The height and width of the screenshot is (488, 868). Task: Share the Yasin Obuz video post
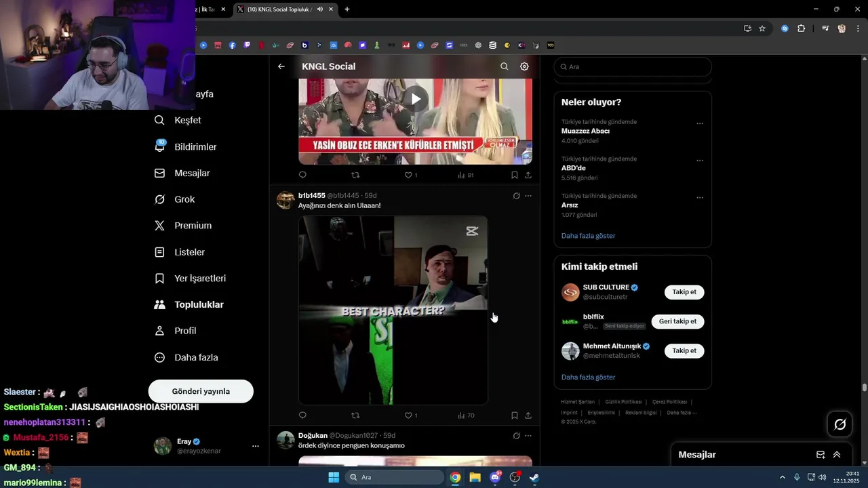tap(528, 175)
